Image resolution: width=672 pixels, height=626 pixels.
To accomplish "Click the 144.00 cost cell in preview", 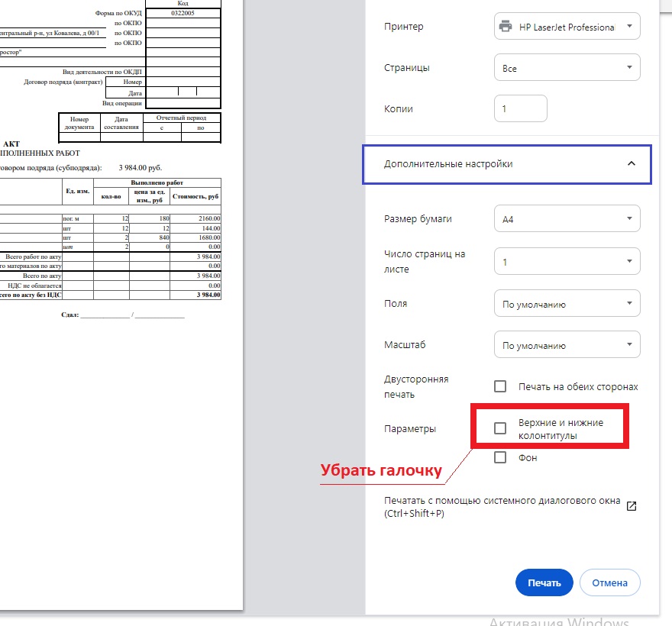I will (195, 228).
